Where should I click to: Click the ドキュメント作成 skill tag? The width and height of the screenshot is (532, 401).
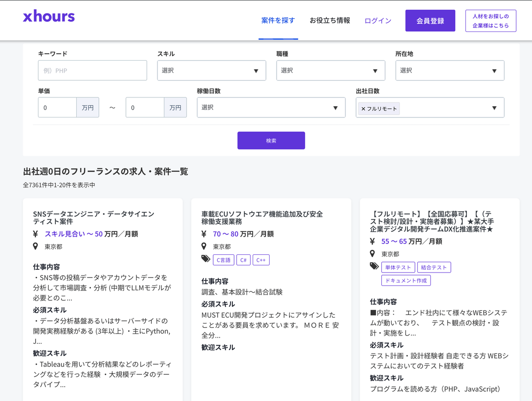[406, 280]
